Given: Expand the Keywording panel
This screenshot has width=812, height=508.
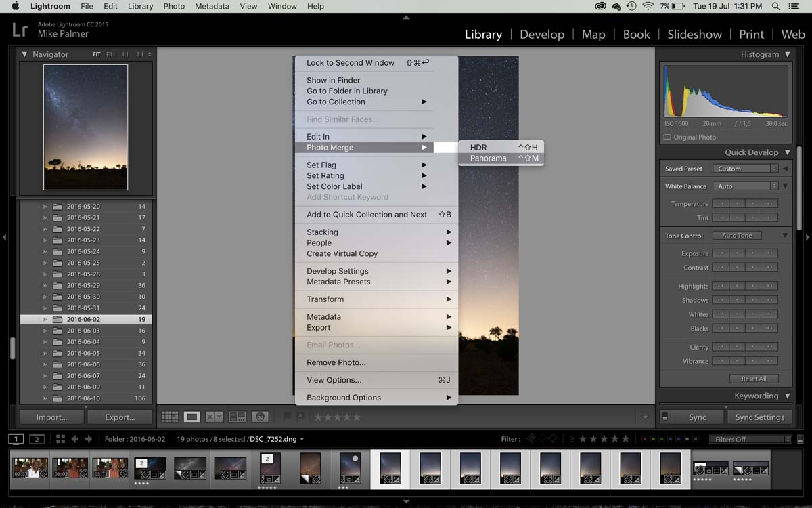Looking at the screenshot, I should click(787, 396).
